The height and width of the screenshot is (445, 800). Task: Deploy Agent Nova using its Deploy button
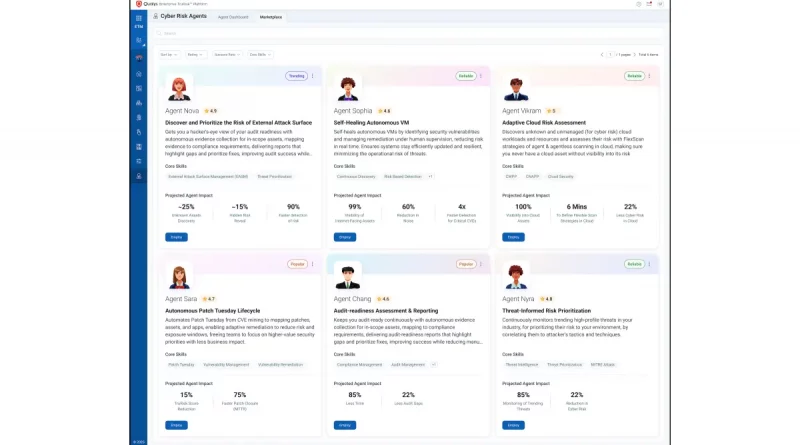point(176,237)
